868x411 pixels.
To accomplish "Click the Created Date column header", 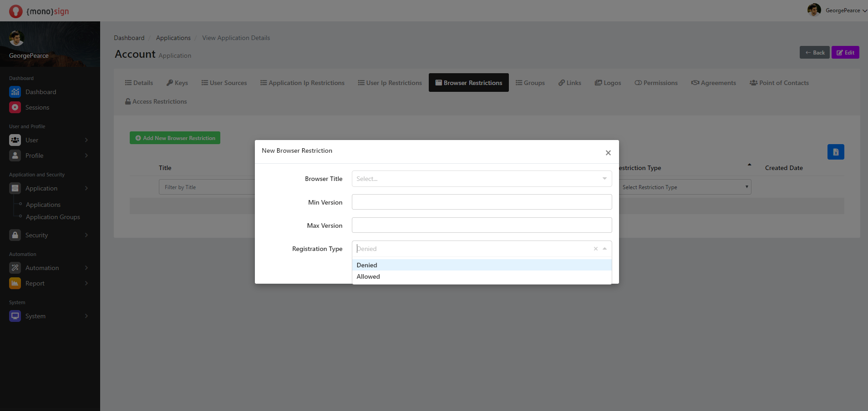I will [784, 168].
